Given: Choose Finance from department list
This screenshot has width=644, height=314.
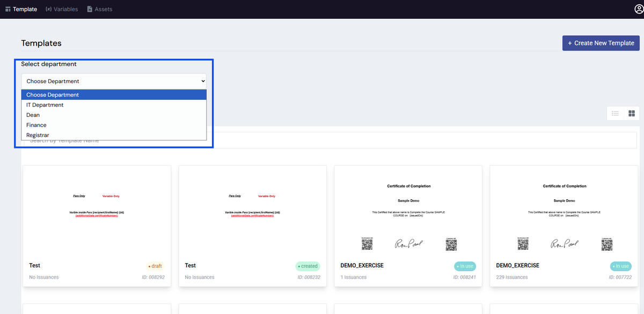Looking at the screenshot, I should click(114, 125).
